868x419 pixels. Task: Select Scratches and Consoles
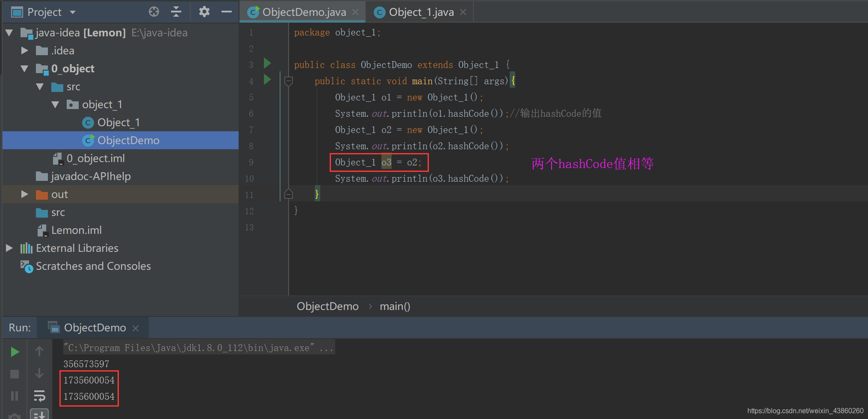[93, 266]
